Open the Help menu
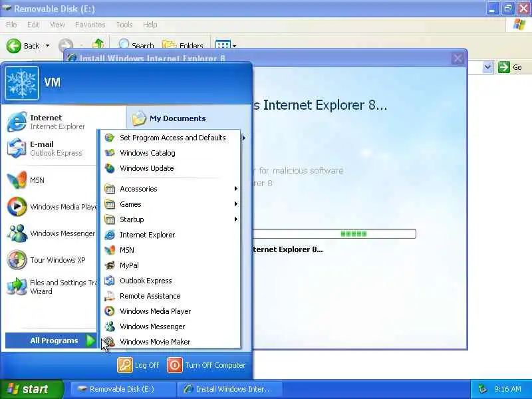 pyautogui.click(x=150, y=25)
